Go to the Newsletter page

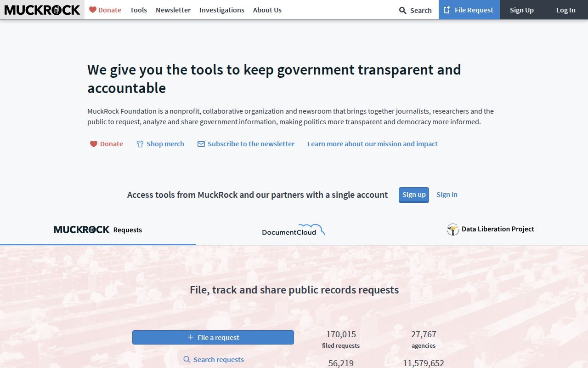[x=173, y=10]
